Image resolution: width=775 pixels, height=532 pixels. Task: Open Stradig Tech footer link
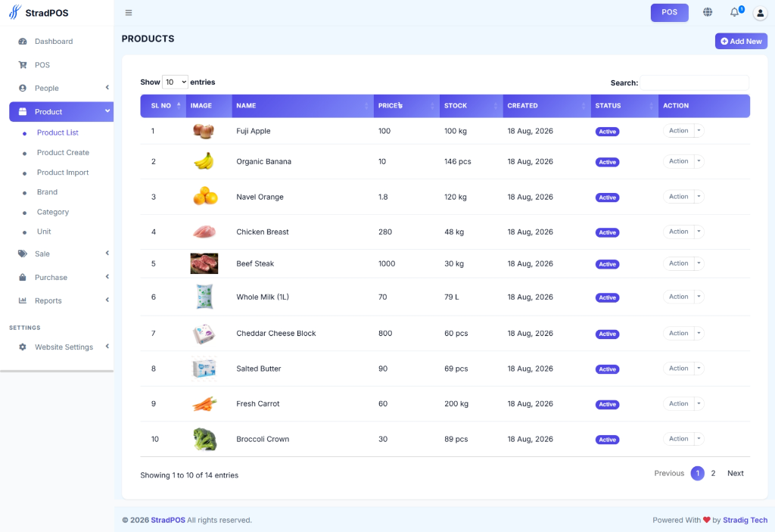[x=745, y=520]
